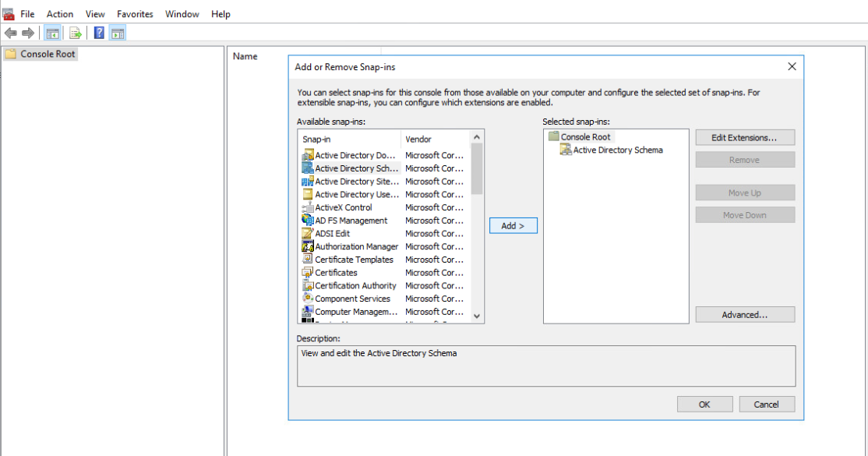
Task: Click the Help icon in the toolbar
Action: (x=98, y=33)
